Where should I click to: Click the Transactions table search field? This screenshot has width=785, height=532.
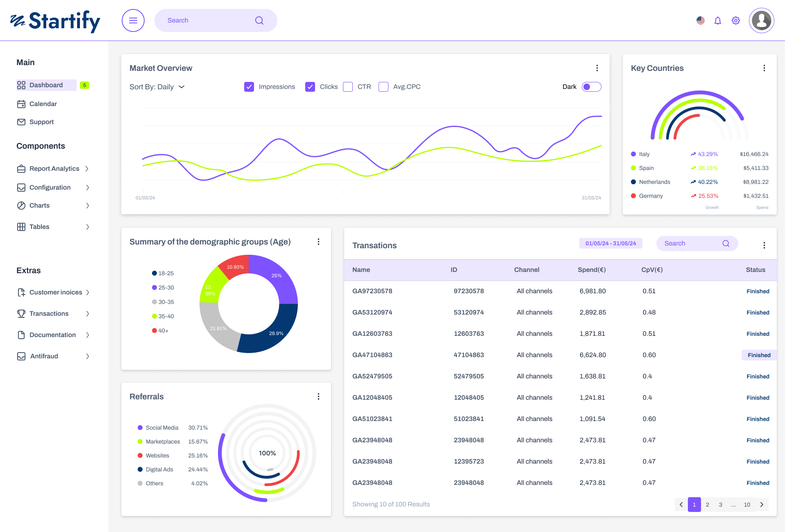pos(692,243)
